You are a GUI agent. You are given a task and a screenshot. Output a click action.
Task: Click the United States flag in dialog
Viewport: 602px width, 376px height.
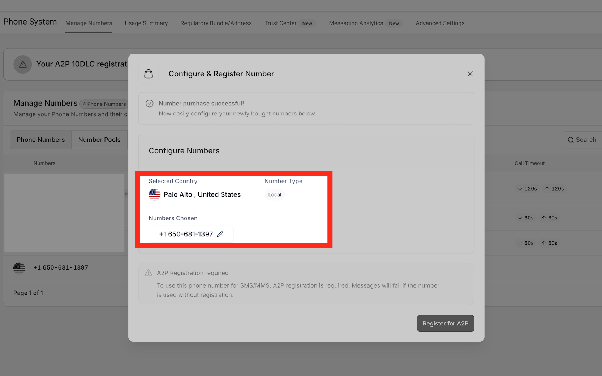click(154, 194)
